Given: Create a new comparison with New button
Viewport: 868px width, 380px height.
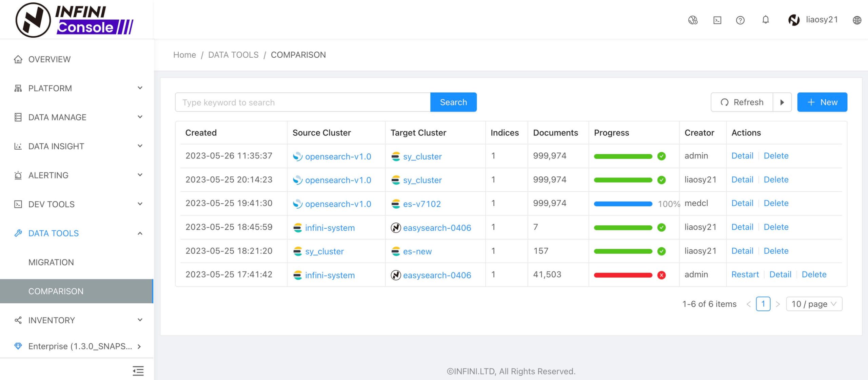Looking at the screenshot, I should point(822,102).
